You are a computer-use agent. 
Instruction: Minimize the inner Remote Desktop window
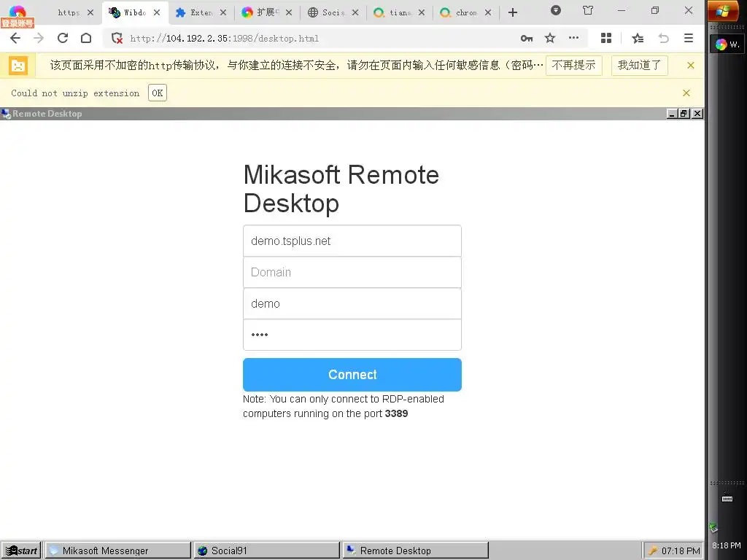click(672, 114)
